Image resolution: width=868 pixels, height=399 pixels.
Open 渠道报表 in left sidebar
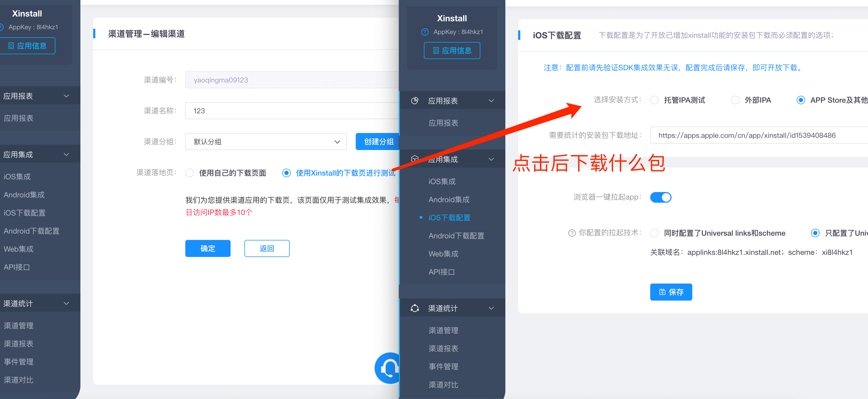[x=19, y=344]
